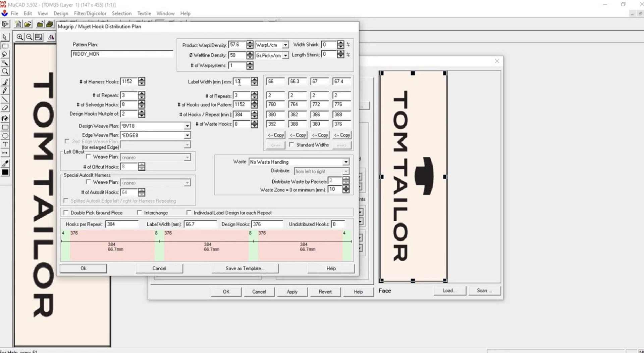Check the Interchange checkbox

(140, 213)
